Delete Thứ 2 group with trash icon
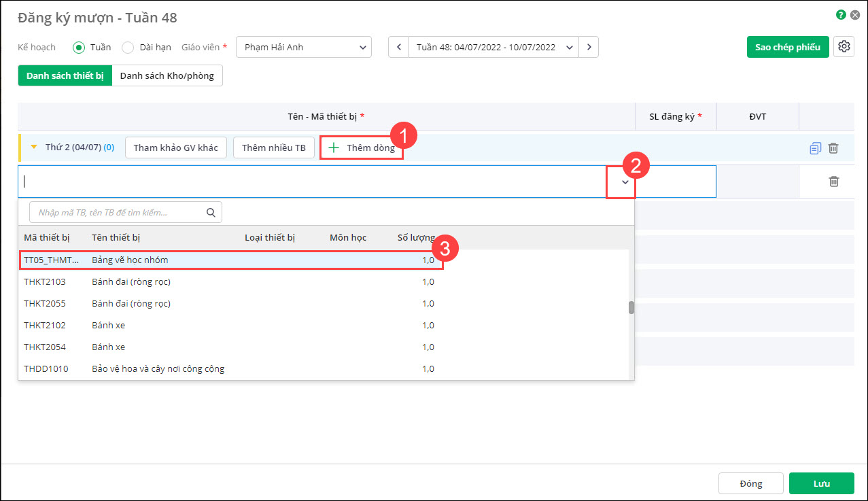 click(x=833, y=148)
